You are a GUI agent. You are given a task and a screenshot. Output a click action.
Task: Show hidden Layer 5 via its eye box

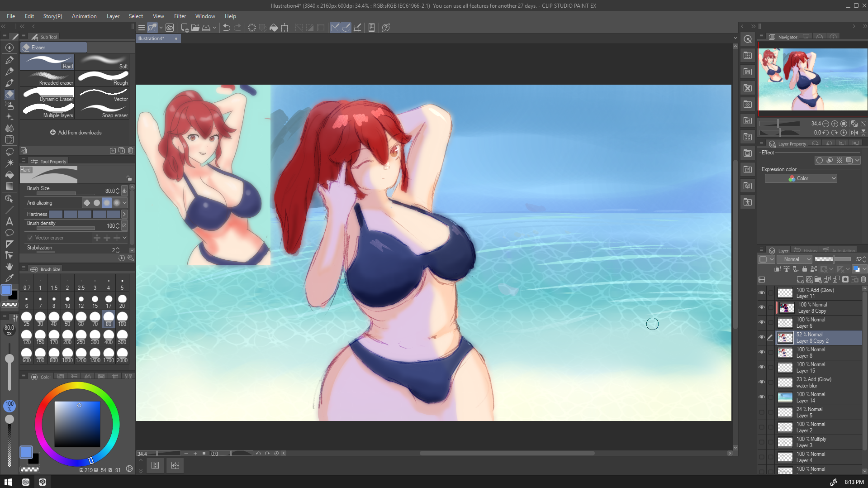pos(762,412)
